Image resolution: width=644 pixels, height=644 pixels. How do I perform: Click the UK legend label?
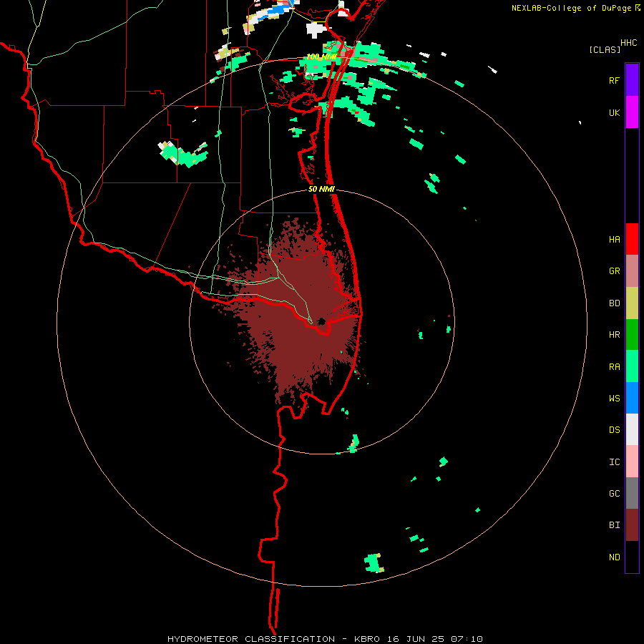tap(614, 112)
